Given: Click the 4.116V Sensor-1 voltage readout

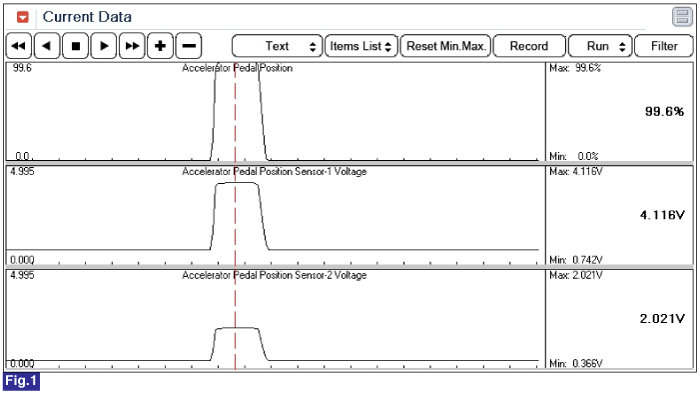Looking at the screenshot, I should [x=662, y=215].
